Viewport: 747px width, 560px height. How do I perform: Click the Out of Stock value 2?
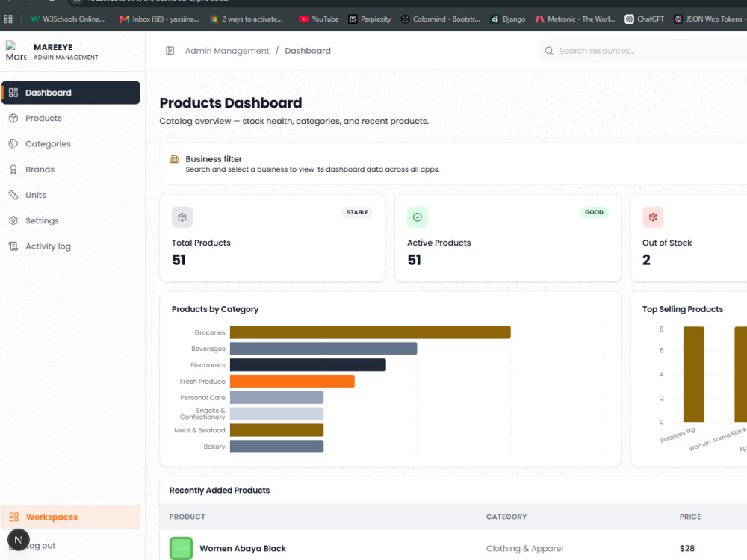(x=646, y=260)
